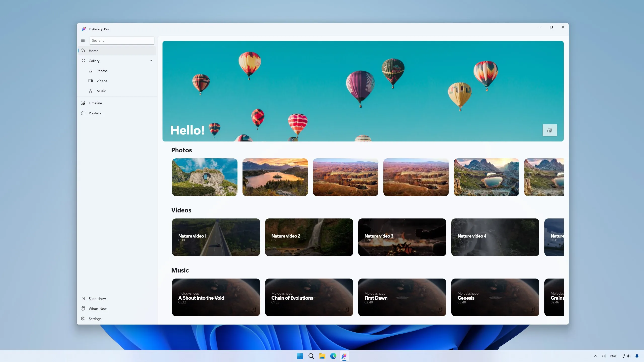Viewport: 644px width, 362px height.
Task: Open the notification bell
Action: pyautogui.click(x=637, y=356)
